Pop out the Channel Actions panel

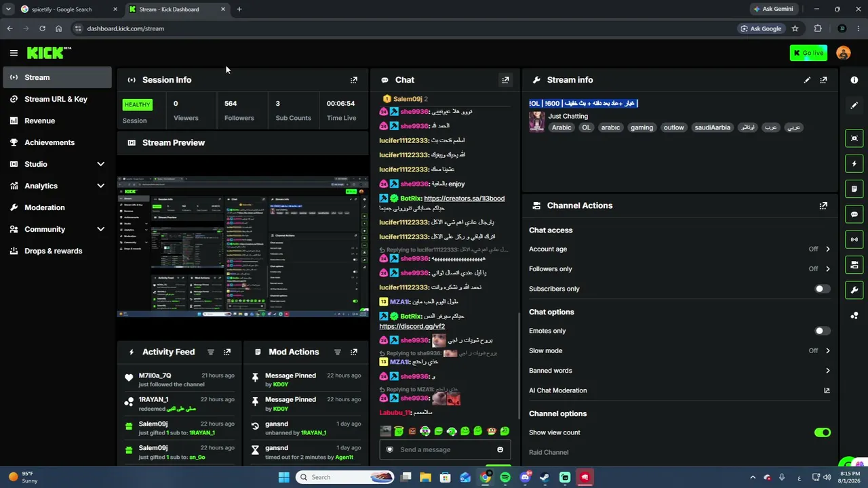[x=823, y=205]
